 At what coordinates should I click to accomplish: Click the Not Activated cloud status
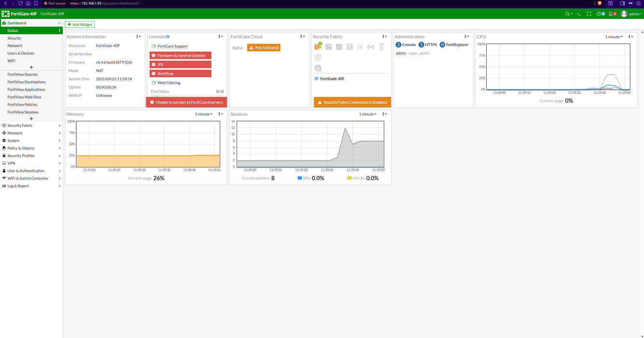tap(264, 48)
